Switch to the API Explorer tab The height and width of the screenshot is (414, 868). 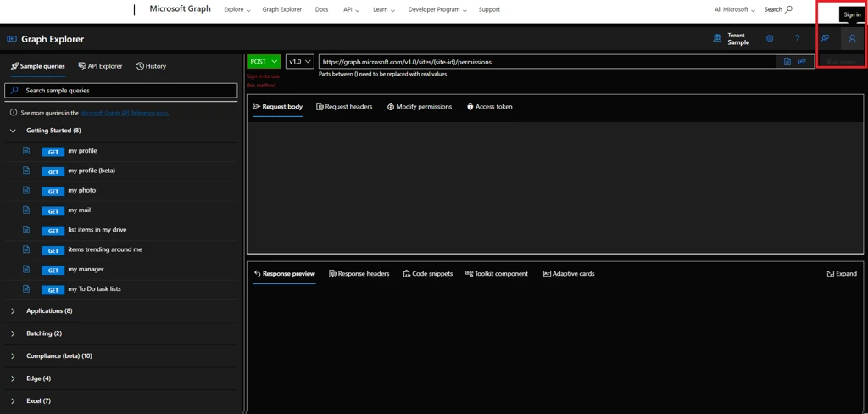pyautogui.click(x=100, y=66)
